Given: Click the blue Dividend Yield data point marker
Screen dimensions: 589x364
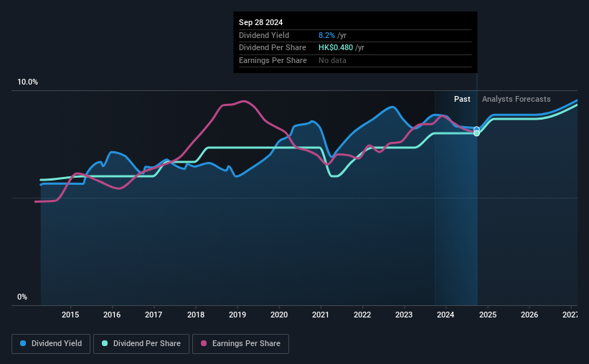Looking at the screenshot, I should pos(476,130).
